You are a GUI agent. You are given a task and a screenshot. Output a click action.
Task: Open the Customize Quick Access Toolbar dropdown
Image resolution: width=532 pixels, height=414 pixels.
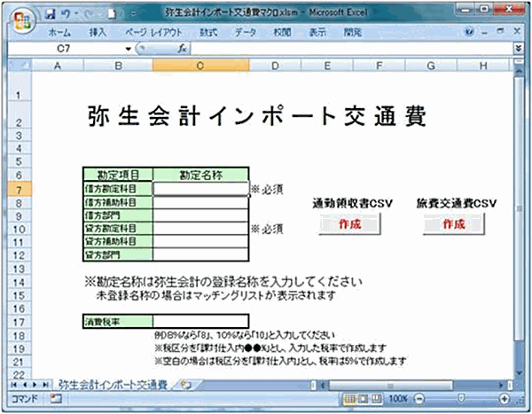[x=133, y=14]
